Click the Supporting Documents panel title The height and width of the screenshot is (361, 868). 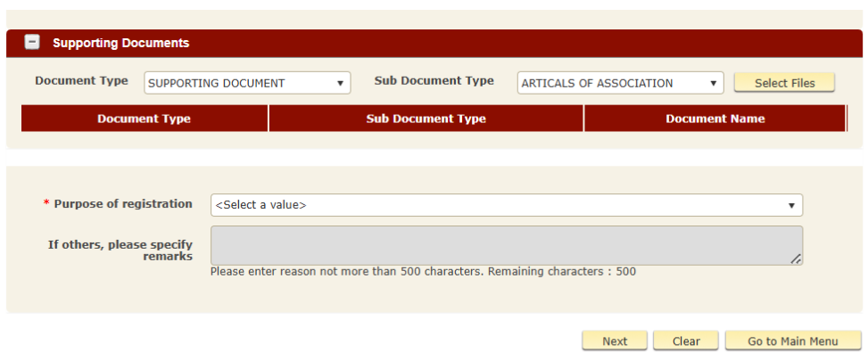click(120, 43)
